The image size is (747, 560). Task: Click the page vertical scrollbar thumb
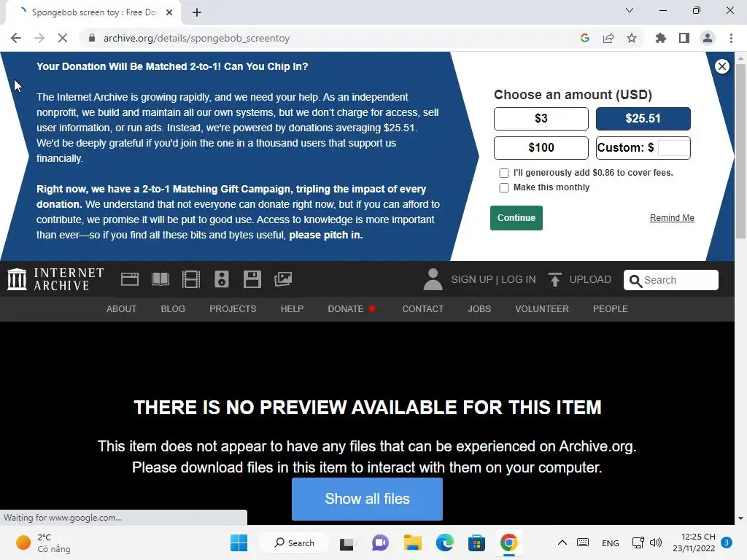[x=740, y=150]
